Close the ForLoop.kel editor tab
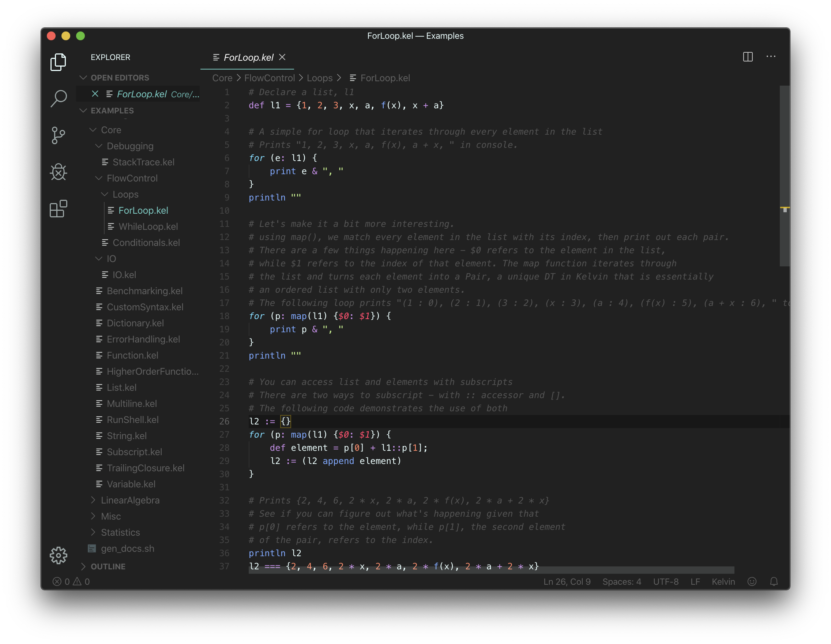Viewport: 831px width, 644px height. 282,57
